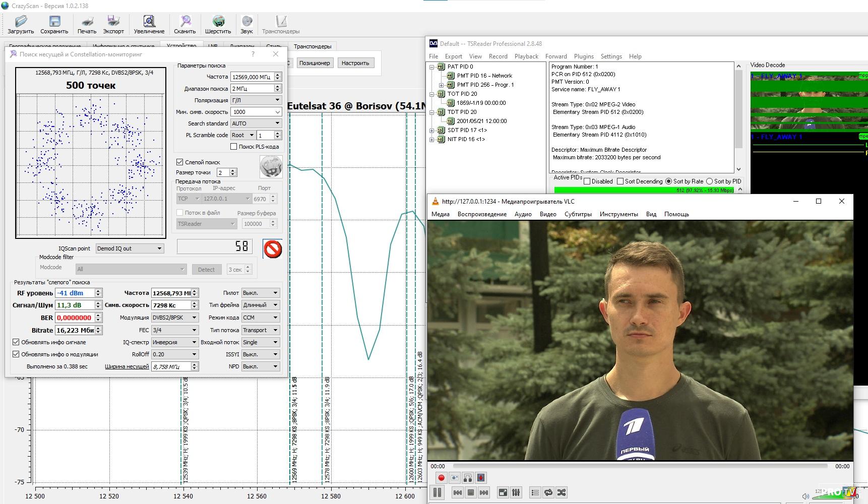Click the Сканить (Scan) toolbar icon
Image resolution: width=868 pixels, height=504 pixels.
(185, 21)
